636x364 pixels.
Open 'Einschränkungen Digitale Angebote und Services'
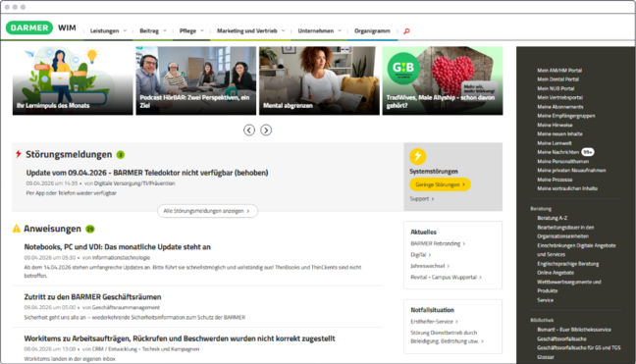(576, 249)
